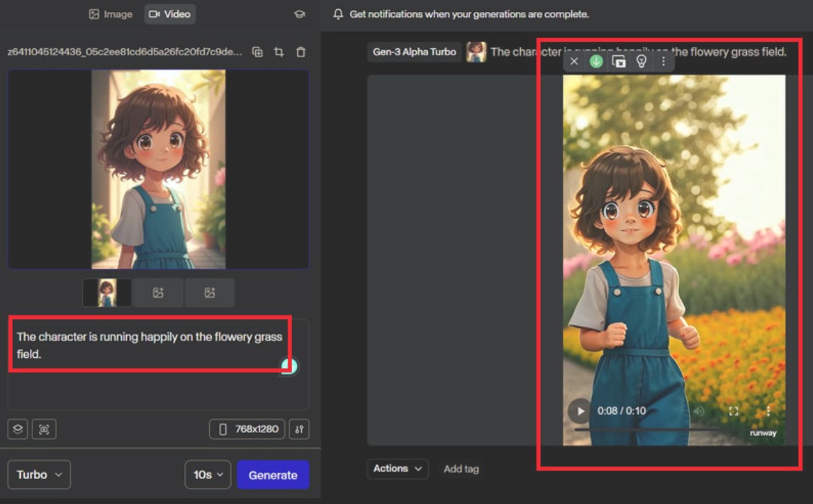Screen dimensions: 813x504
Task: Click the lightbulb icon in video toolbar
Action: coord(641,62)
